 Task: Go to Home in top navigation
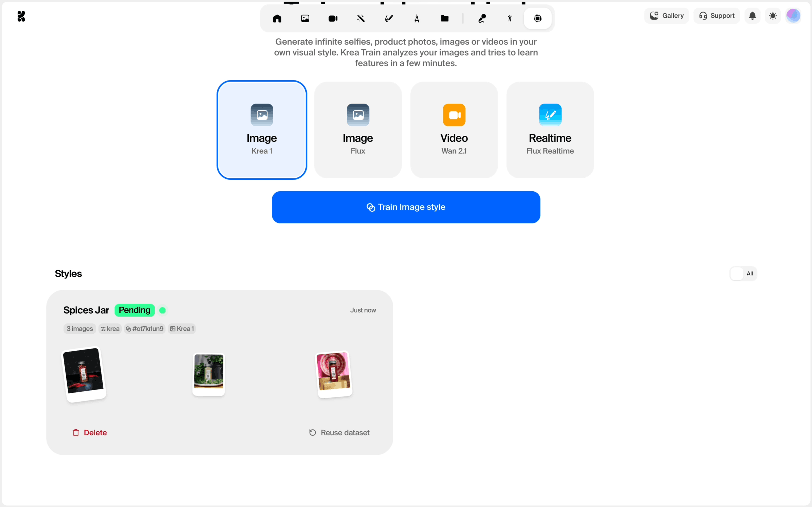(x=277, y=19)
